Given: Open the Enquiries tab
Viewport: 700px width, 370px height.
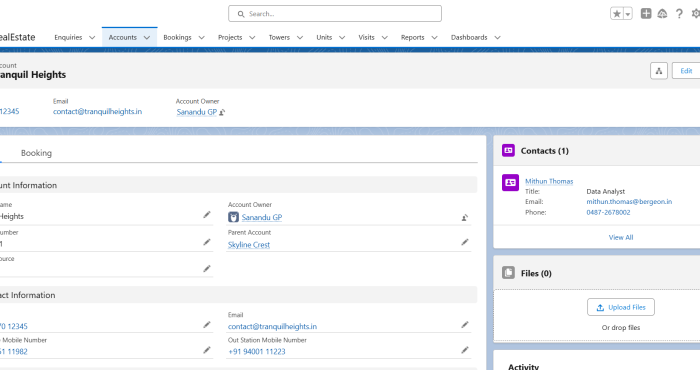Looking at the screenshot, I should [68, 37].
